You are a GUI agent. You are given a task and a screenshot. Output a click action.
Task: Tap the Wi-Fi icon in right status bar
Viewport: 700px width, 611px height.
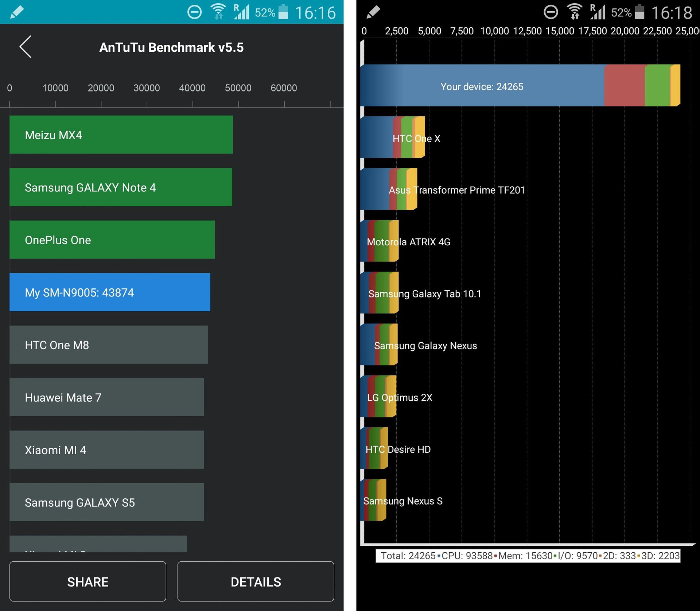click(x=574, y=12)
